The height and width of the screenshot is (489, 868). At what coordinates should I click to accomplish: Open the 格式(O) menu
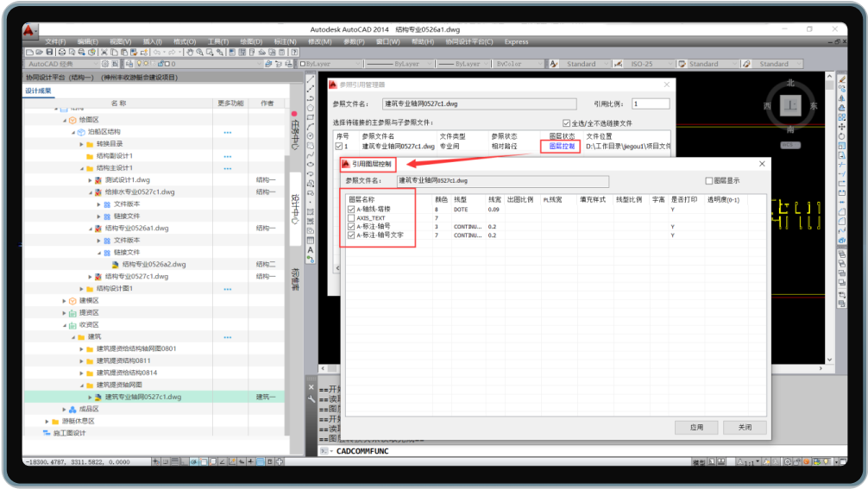[185, 41]
